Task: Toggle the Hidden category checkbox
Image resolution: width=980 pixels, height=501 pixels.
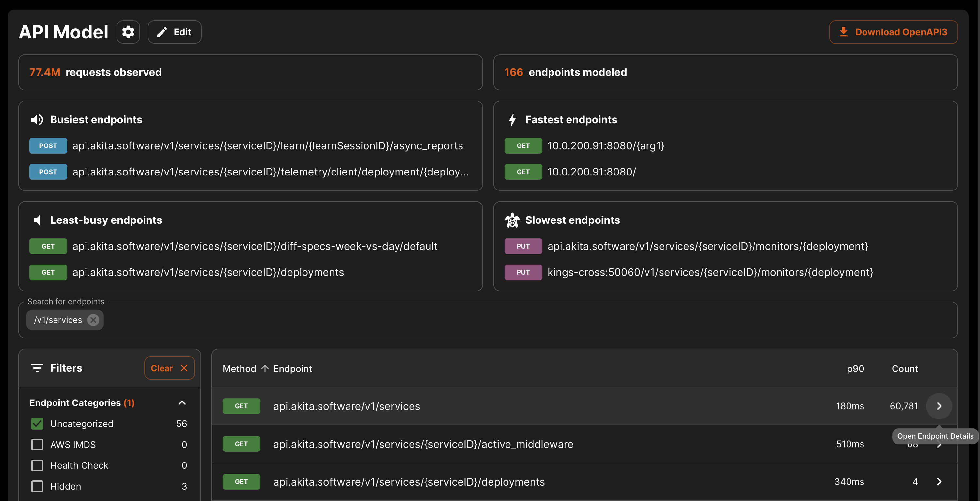Action: 37,487
